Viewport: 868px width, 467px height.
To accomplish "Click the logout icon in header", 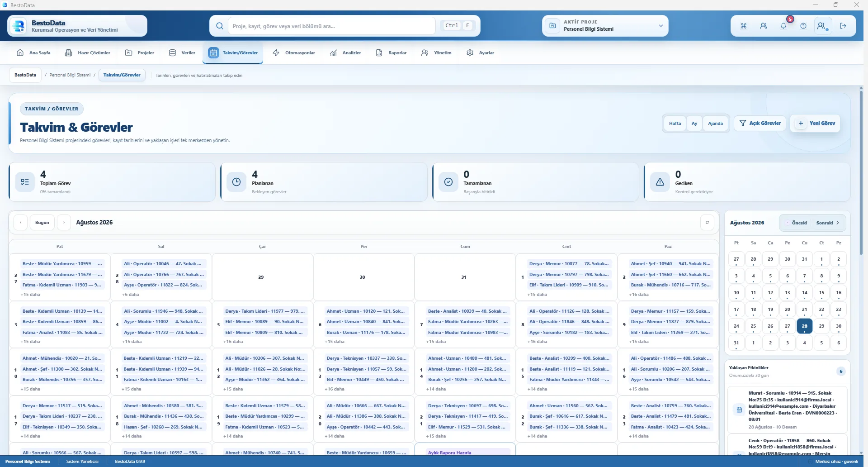I will click(843, 26).
